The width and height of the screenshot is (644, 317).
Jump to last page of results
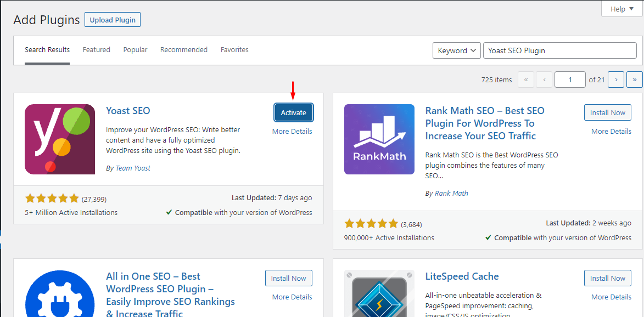[635, 80]
